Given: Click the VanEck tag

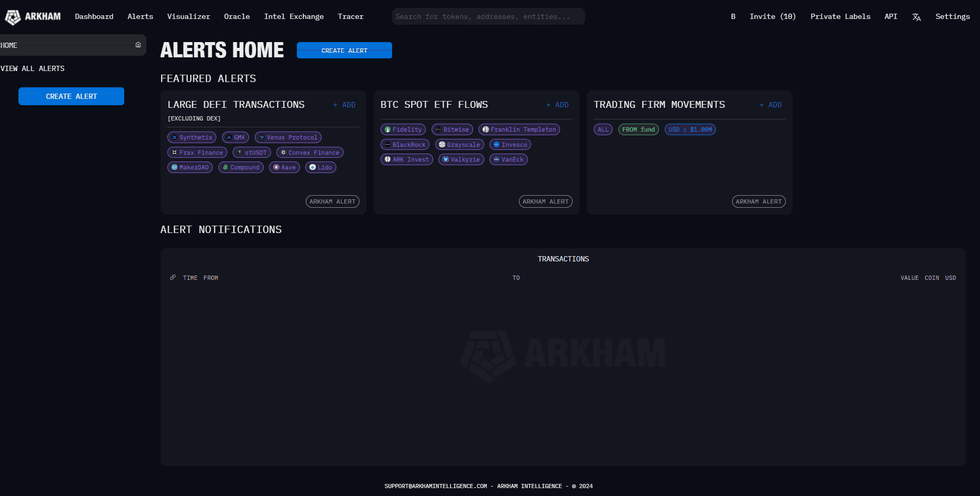Looking at the screenshot, I should coord(508,159).
